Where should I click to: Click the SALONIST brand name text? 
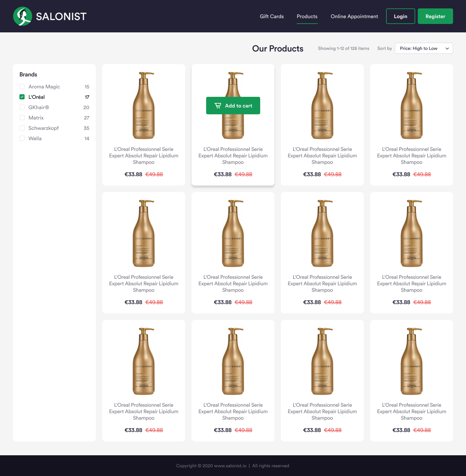click(61, 17)
